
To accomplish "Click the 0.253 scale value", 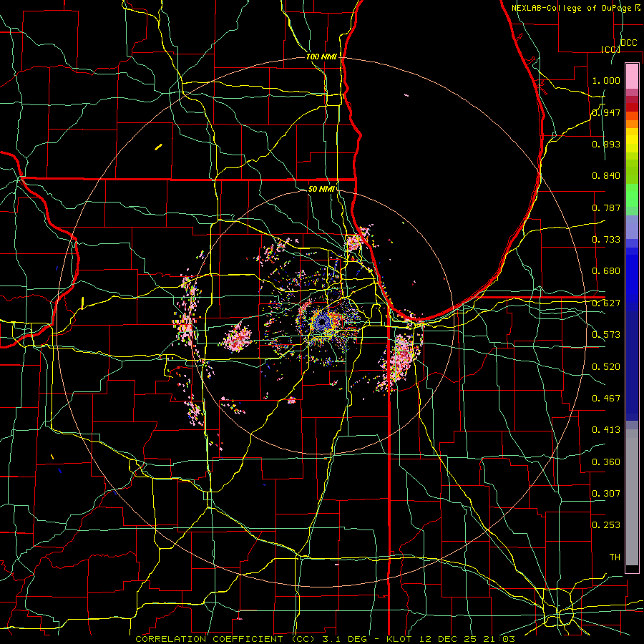I will pos(606,525).
